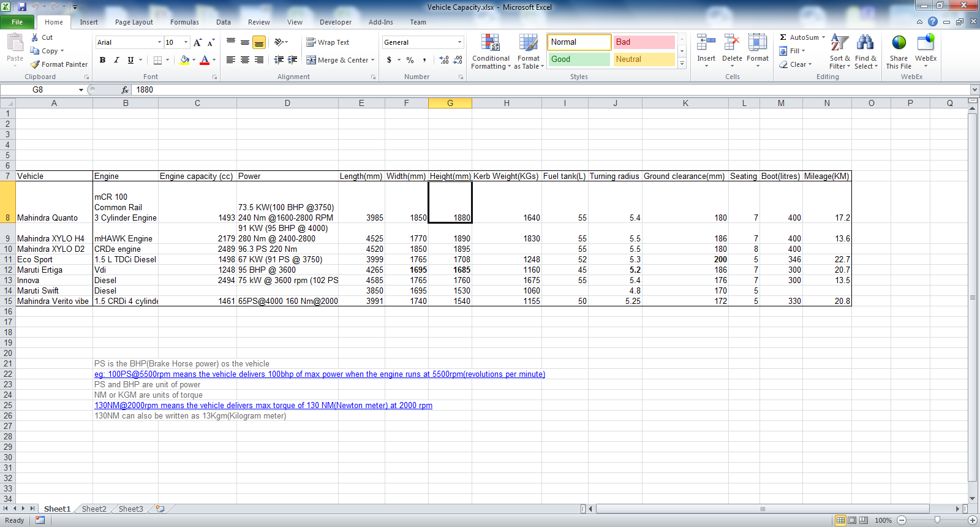Apply the Bad cell style
This screenshot has height=527, width=980.
[x=644, y=42]
